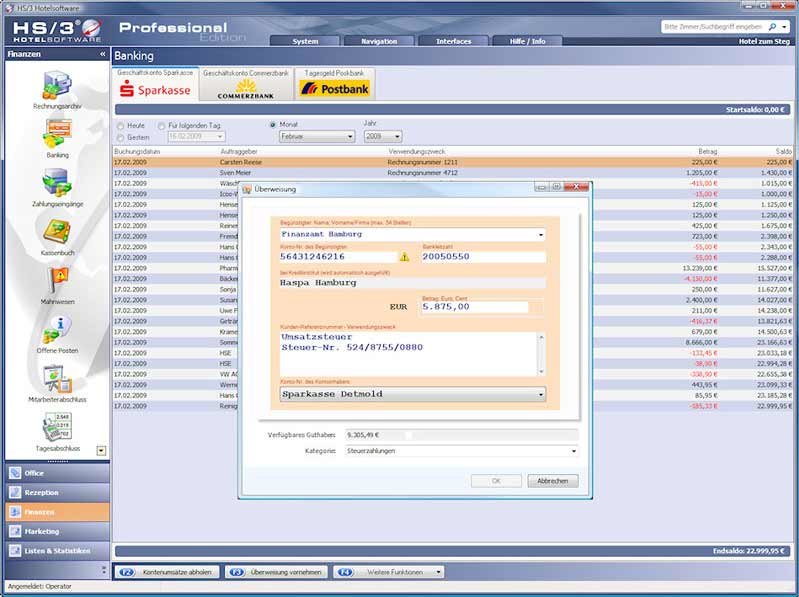Click the Rezeption section icon
Image resolution: width=799 pixels, height=597 pixels.
15,492
